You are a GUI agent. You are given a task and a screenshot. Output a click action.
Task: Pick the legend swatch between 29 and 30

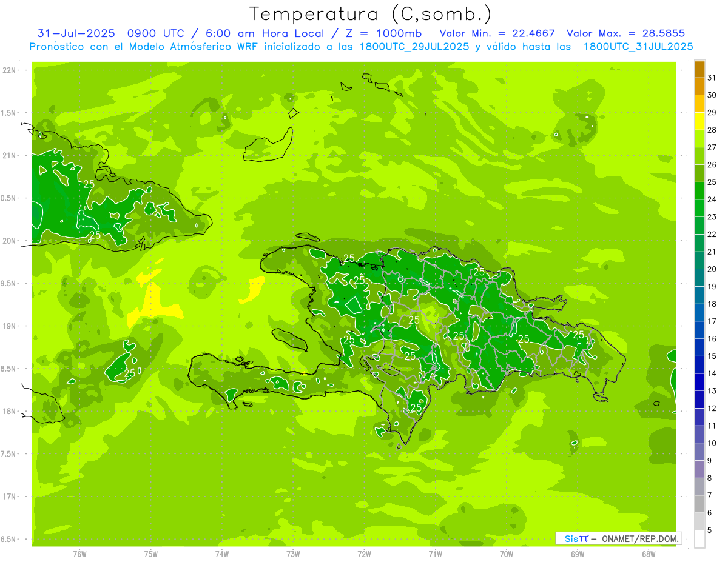699,104
